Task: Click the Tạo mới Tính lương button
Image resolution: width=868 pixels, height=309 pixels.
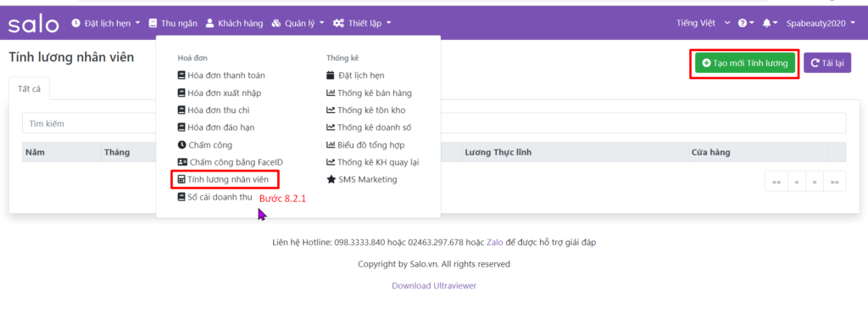Action: (744, 63)
